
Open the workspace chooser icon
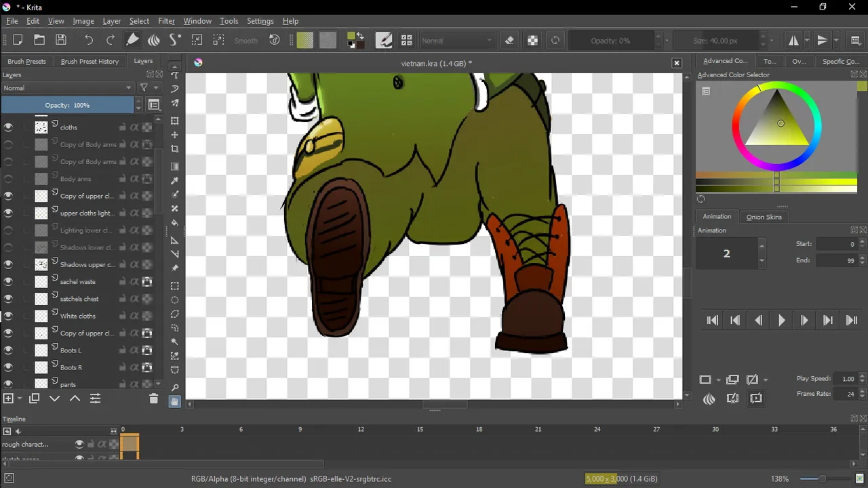click(855, 40)
